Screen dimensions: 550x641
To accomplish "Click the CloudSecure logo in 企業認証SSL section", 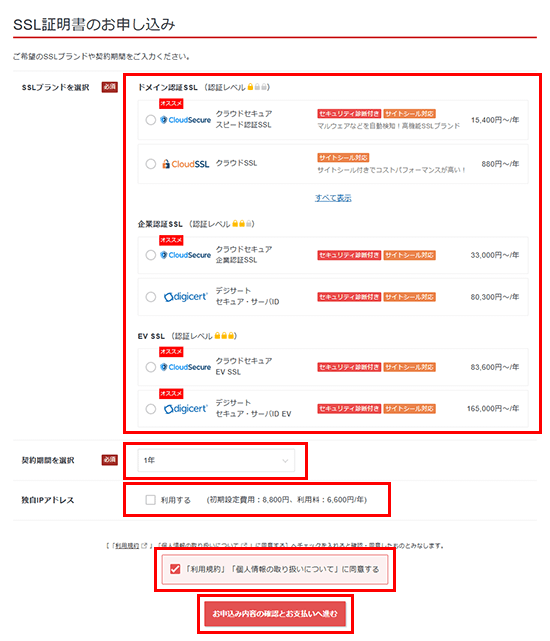I will click(x=186, y=255).
